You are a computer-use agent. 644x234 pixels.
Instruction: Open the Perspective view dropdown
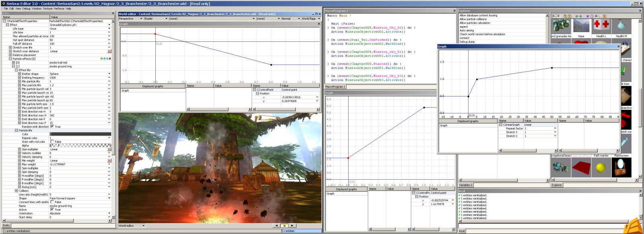point(130,18)
